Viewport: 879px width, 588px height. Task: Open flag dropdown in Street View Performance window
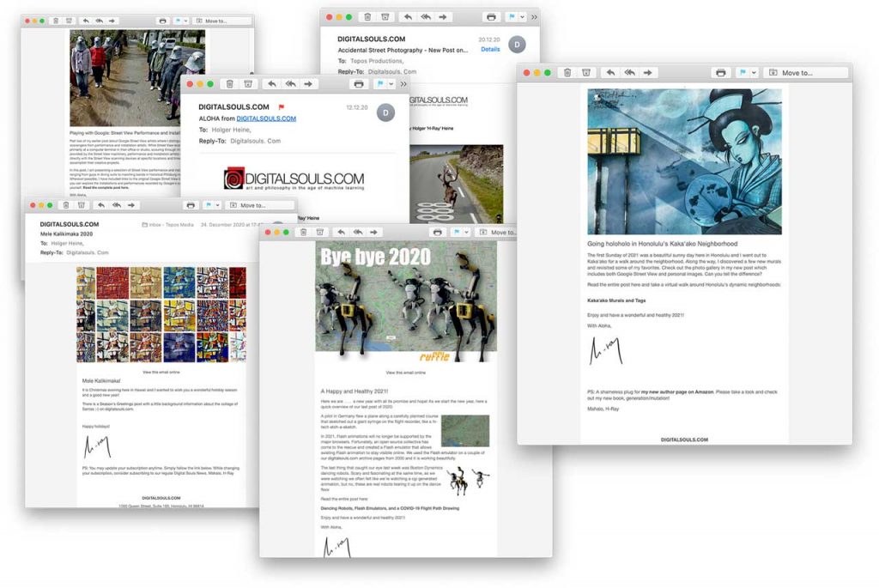[185, 21]
